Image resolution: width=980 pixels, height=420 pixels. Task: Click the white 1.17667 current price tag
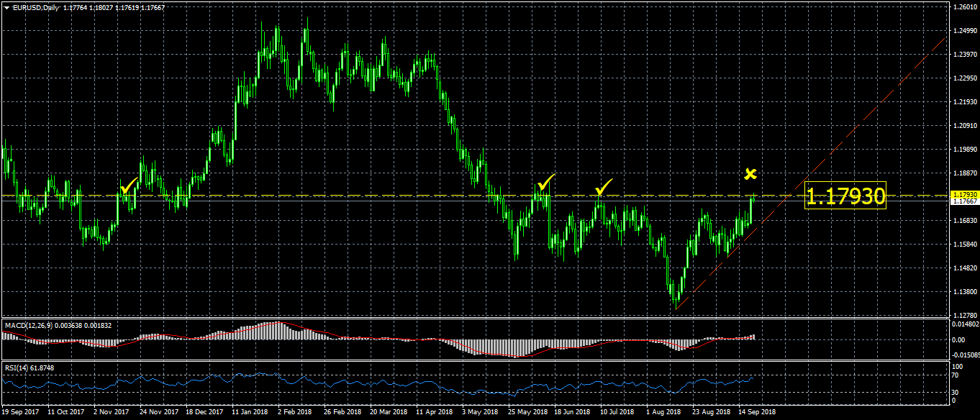(964, 201)
